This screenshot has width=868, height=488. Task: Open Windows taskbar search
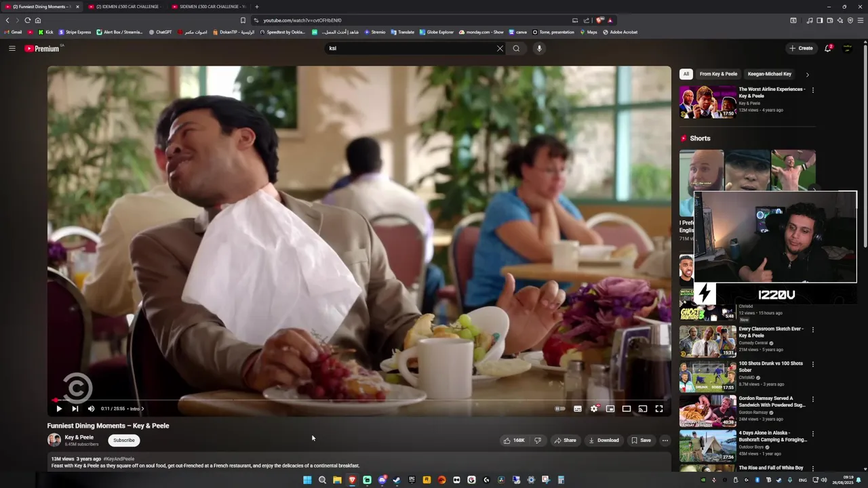click(322, 480)
